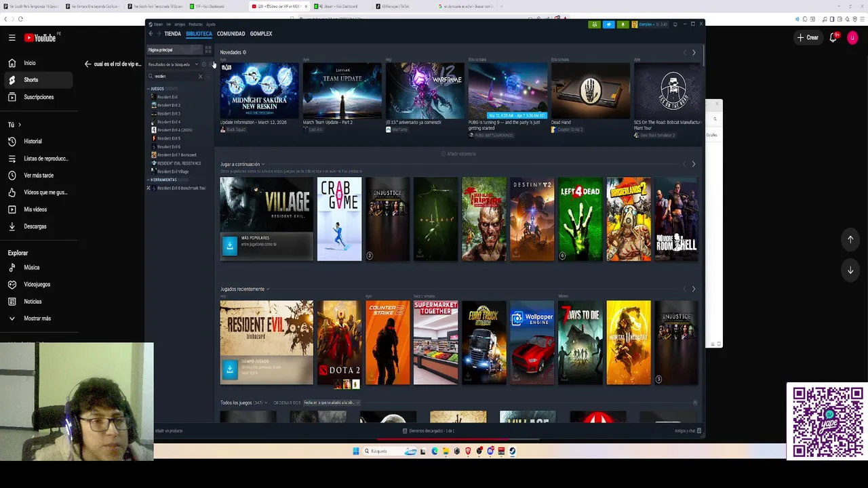Screen dimensions: 868x488
Task: Click the green friends-activity icon in the header
Action: (x=595, y=24)
